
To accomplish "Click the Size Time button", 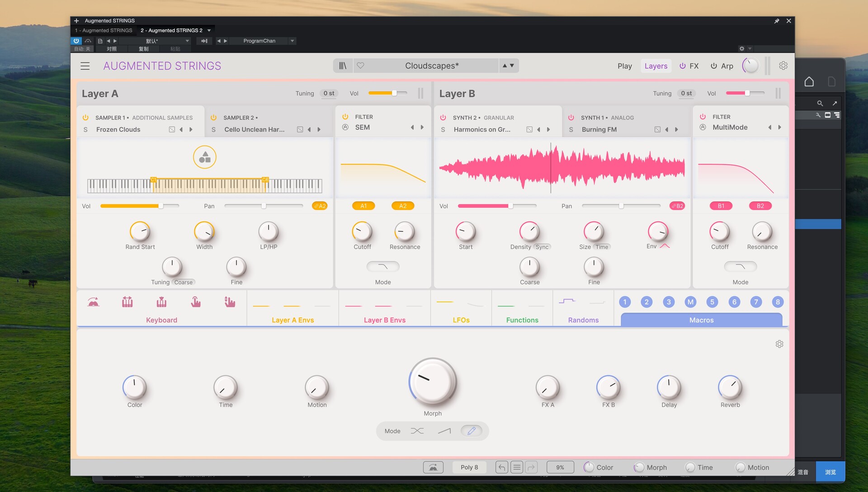I will tap(602, 247).
